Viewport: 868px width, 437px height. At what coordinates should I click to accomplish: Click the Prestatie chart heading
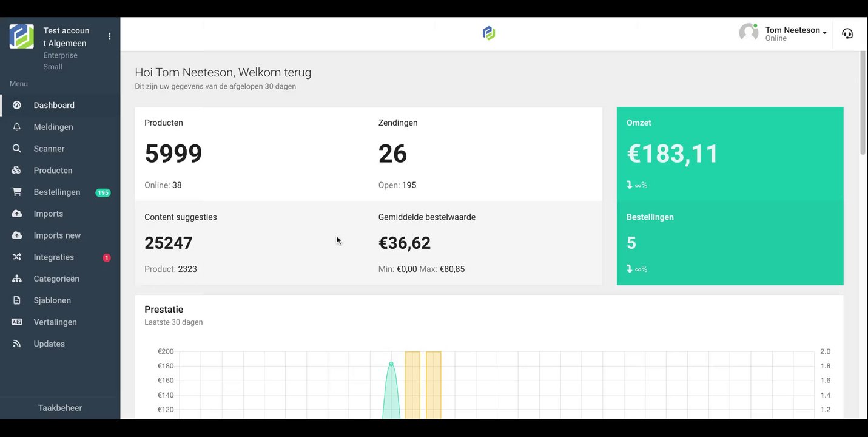point(164,310)
